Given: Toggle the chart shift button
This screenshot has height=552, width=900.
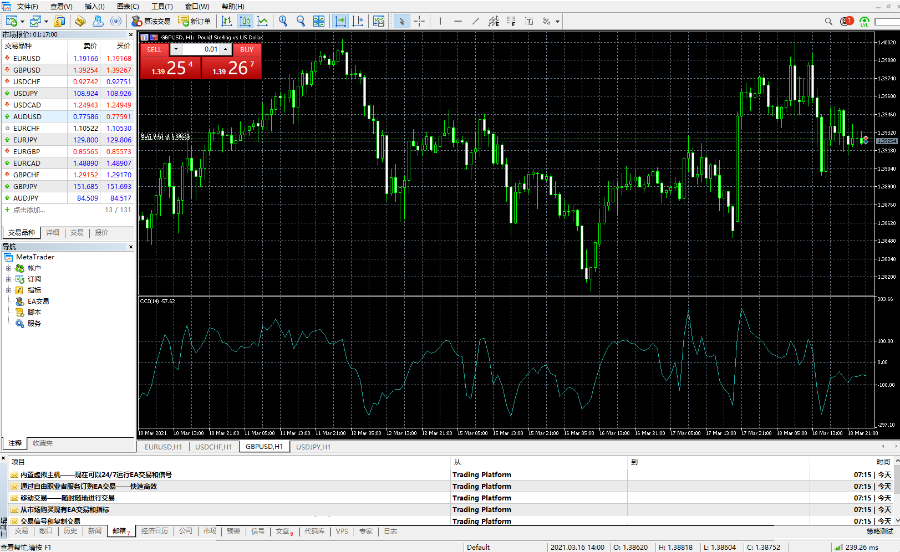Looking at the screenshot, I should point(359,20).
